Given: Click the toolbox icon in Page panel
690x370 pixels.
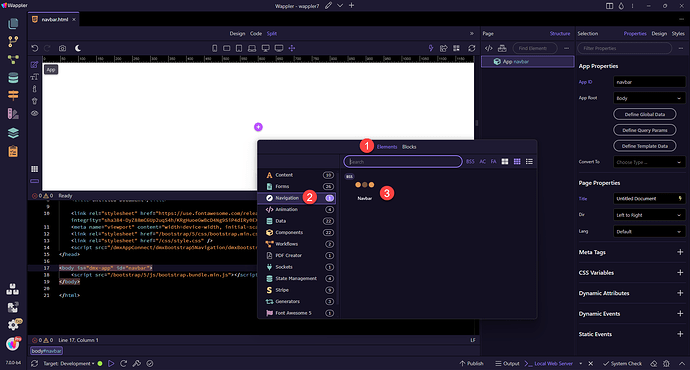Looking at the screenshot, I should (x=502, y=48).
